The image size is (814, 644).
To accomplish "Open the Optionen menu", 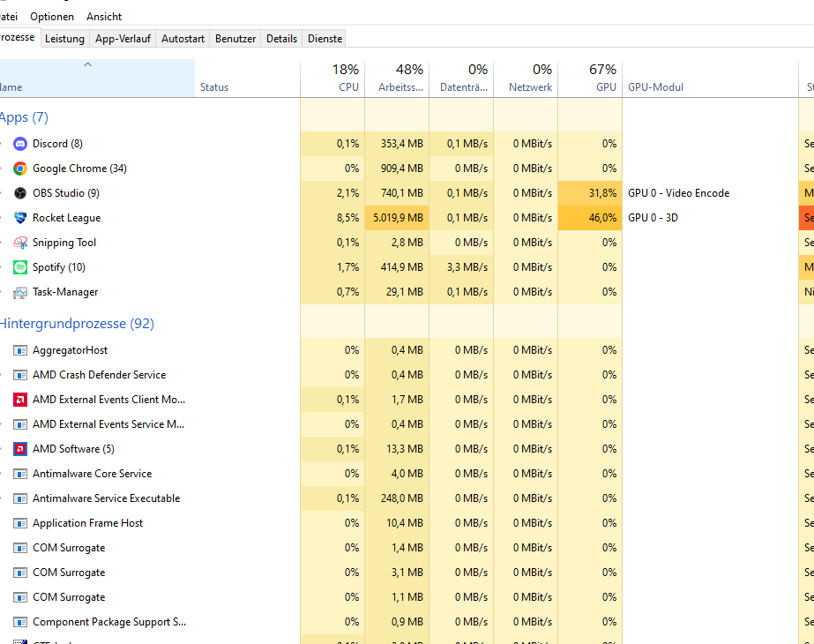I will coord(52,17).
